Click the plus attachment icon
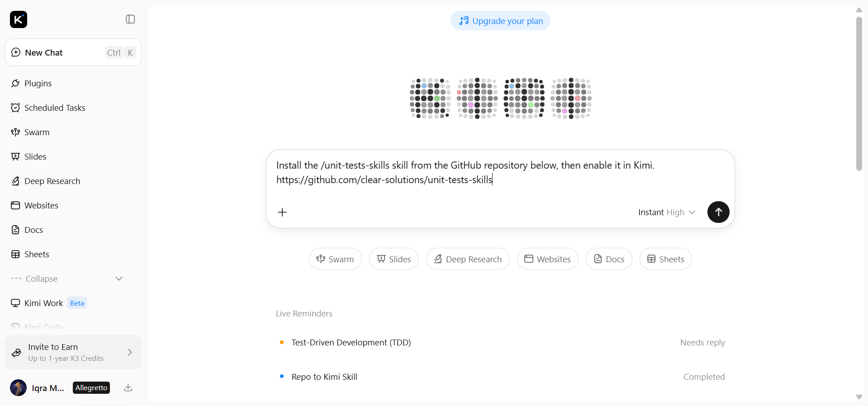 [282, 212]
